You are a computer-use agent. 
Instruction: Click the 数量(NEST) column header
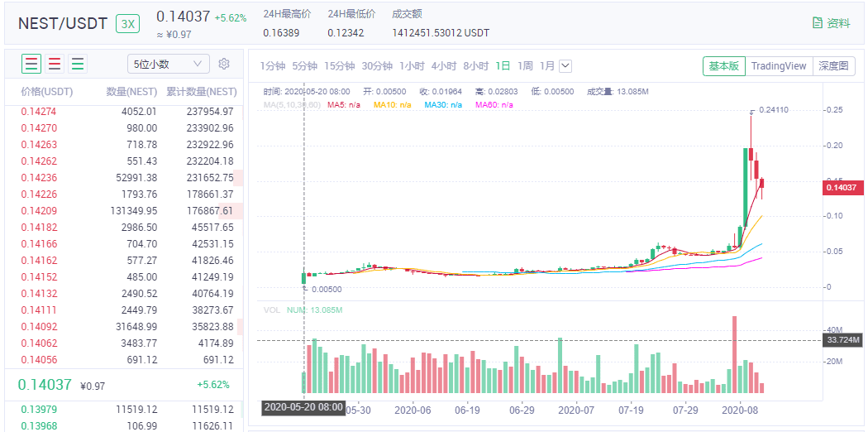point(131,92)
